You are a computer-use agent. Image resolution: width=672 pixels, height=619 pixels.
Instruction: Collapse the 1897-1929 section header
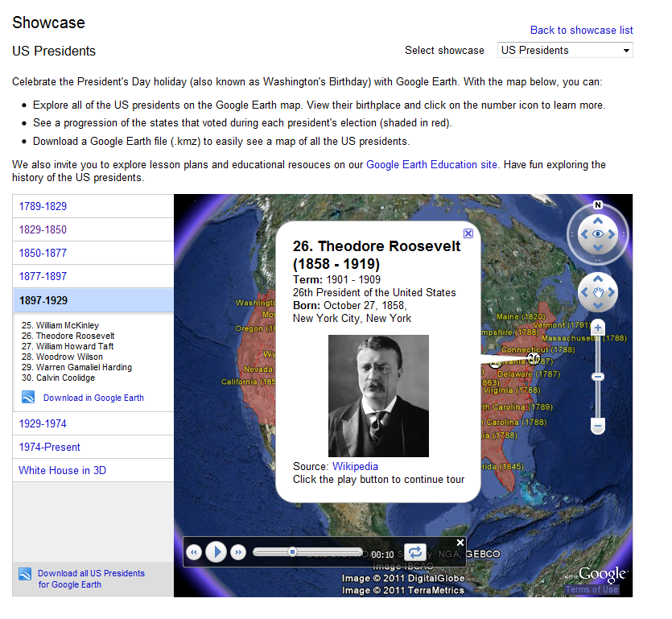(93, 300)
